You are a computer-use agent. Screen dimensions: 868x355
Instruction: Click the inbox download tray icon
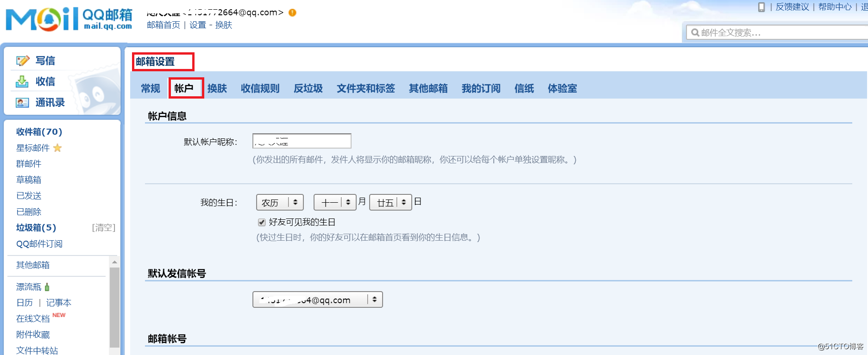tap(22, 82)
